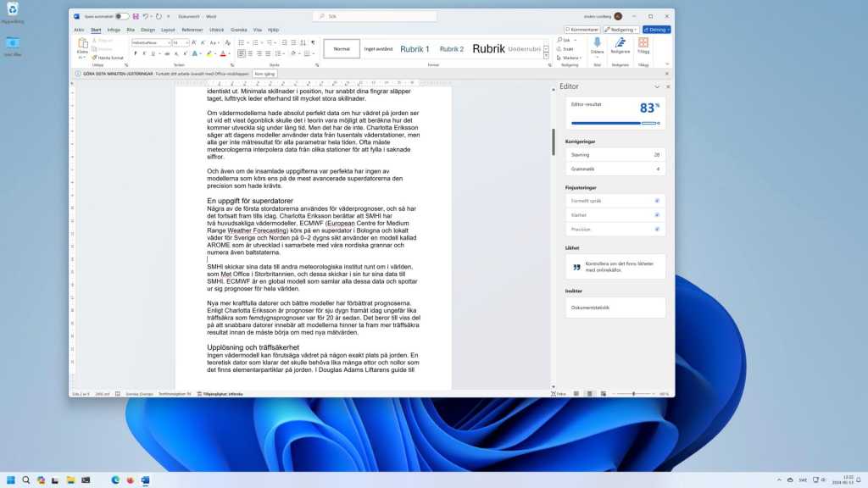Apply bold formatting (F)
This screenshot has height=488, width=868.
[x=136, y=53]
